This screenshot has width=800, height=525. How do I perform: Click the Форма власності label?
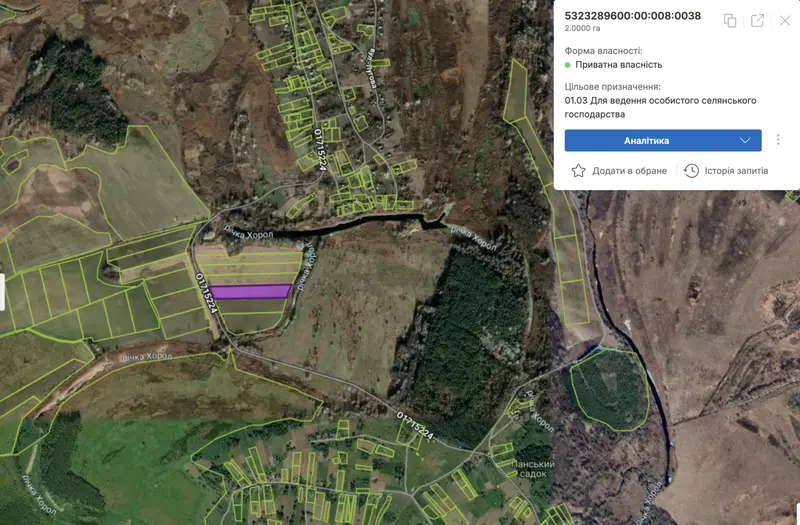click(603, 51)
